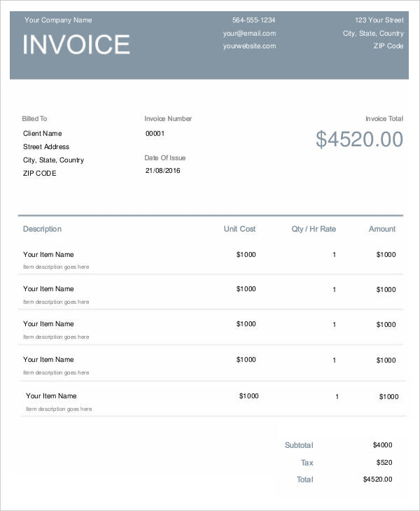Image resolution: width=420 pixels, height=511 pixels.
Task: Select the Your Company Name text
Action: tap(58, 20)
